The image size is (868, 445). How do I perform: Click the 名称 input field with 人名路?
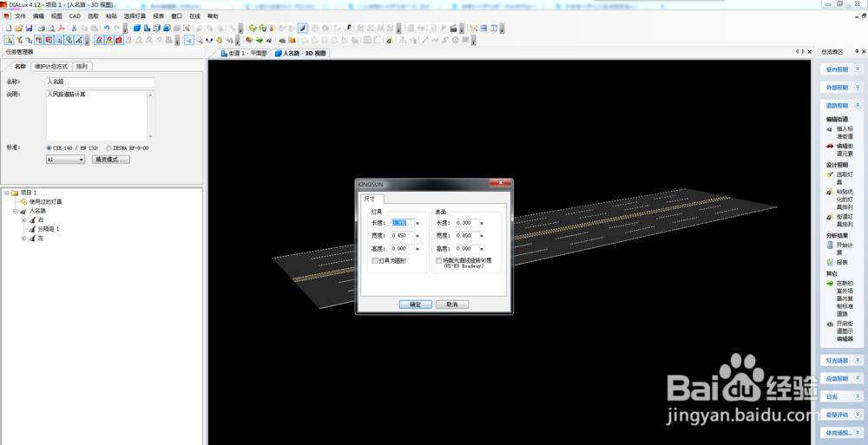tap(100, 82)
